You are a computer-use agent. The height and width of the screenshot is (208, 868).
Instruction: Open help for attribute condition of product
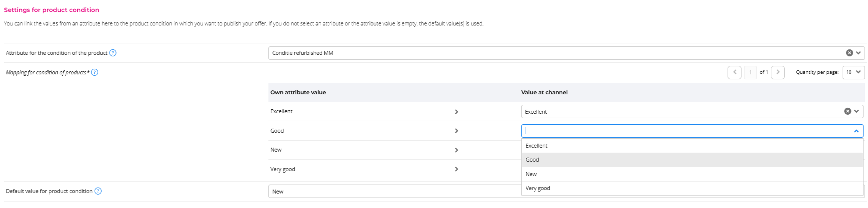coord(113,53)
